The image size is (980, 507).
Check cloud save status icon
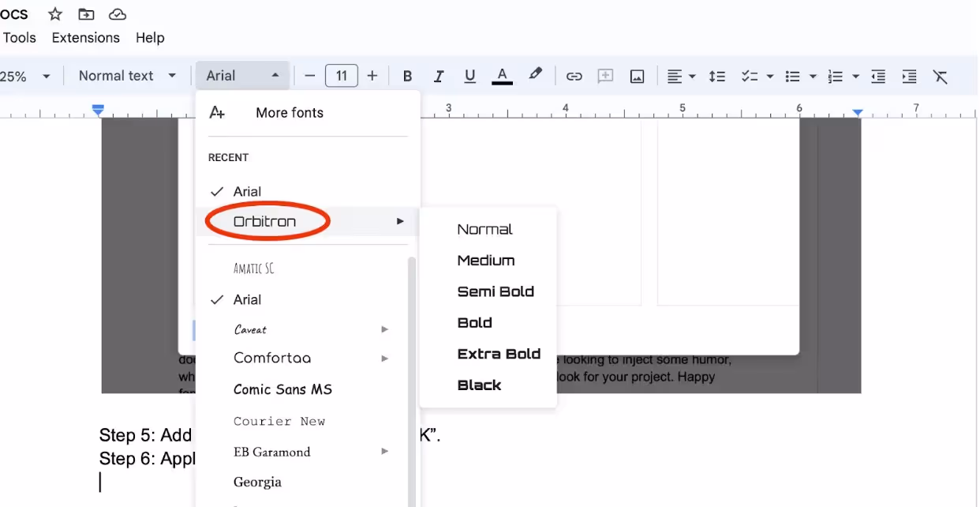tap(118, 14)
